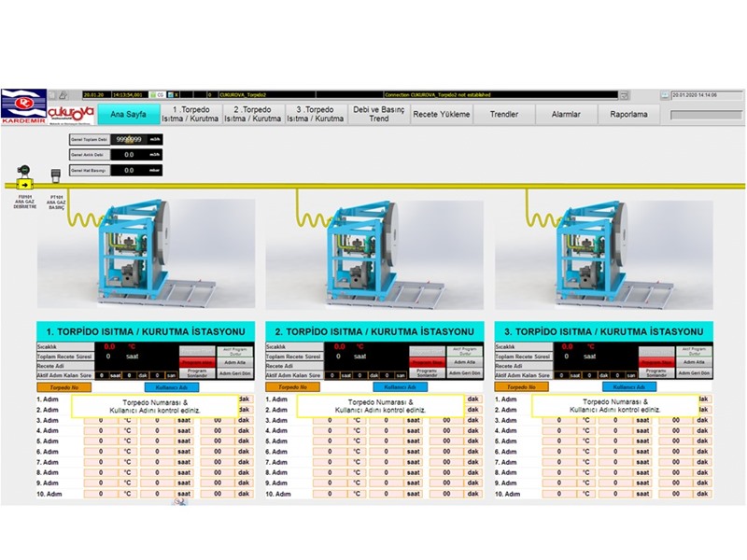Open the Debi ve Basınç Trend tab

point(379,114)
